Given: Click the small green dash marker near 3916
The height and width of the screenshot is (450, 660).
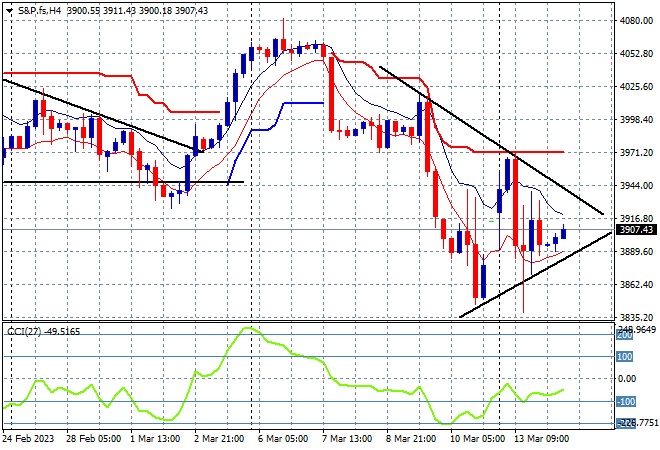Looking at the screenshot, I should [x=491, y=221].
